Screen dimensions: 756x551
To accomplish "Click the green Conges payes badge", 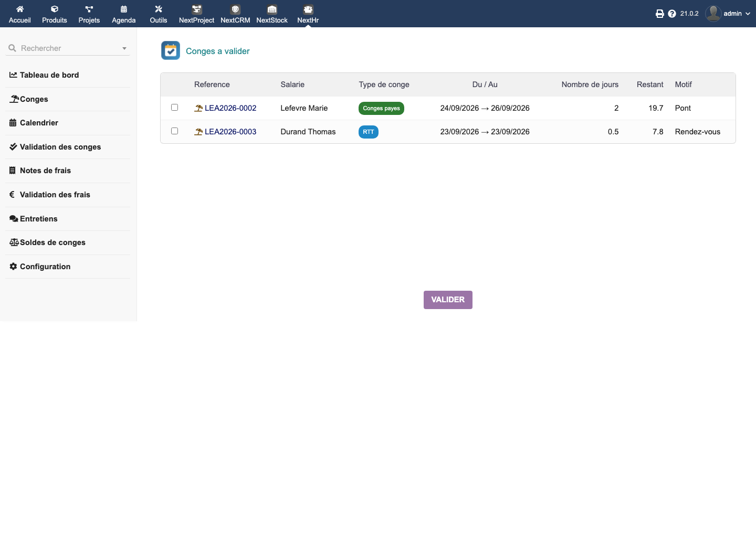I will (x=381, y=108).
